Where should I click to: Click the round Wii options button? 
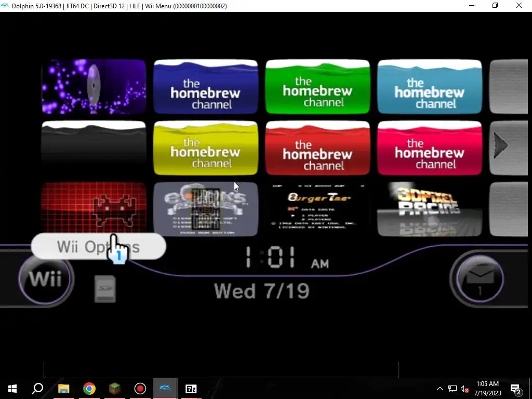click(x=46, y=279)
